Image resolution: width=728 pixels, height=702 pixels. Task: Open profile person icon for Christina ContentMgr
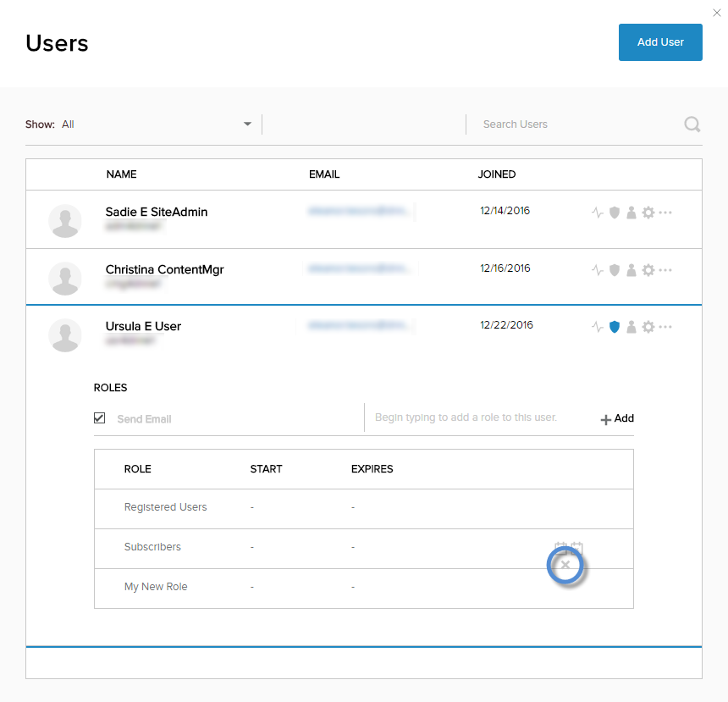pyautogui.click(x=631, y=270)
